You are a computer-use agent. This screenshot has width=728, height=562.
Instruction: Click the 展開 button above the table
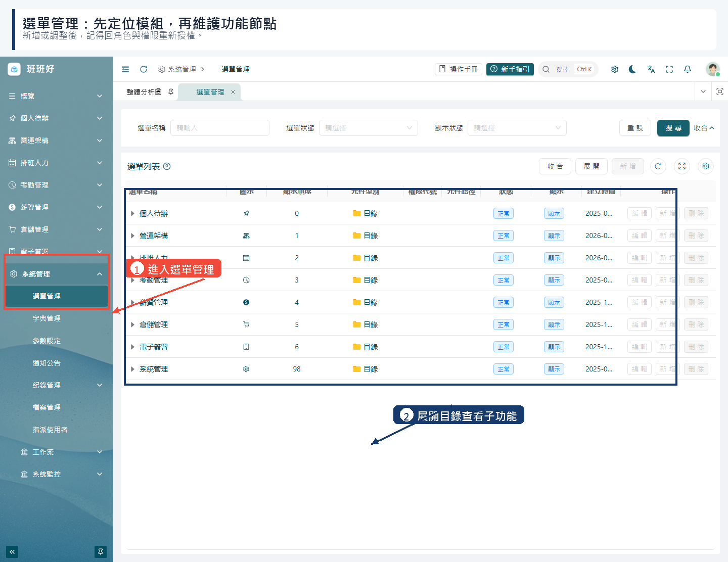coord(591,166)
